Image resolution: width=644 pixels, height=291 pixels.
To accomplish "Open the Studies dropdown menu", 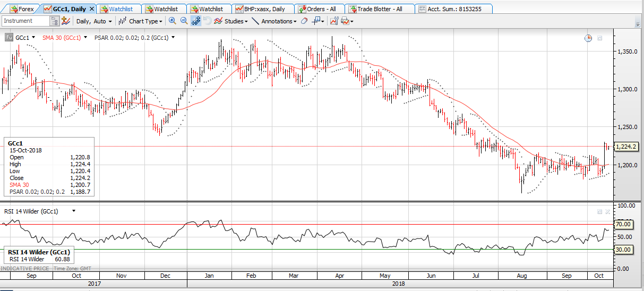I will (x=231, y=21).
